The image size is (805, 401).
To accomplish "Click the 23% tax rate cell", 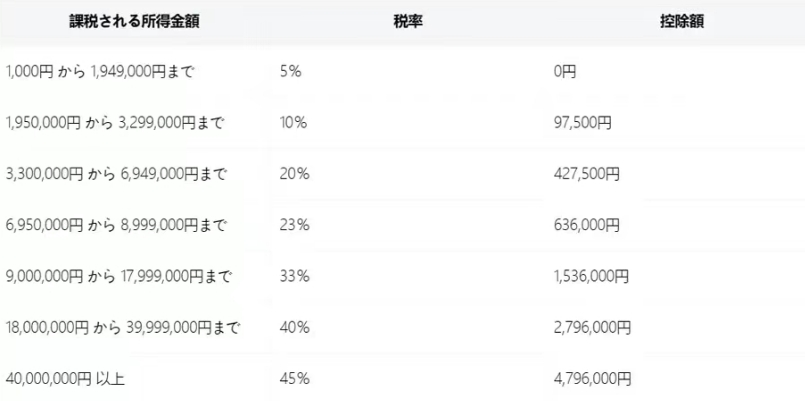I will 294,225.
